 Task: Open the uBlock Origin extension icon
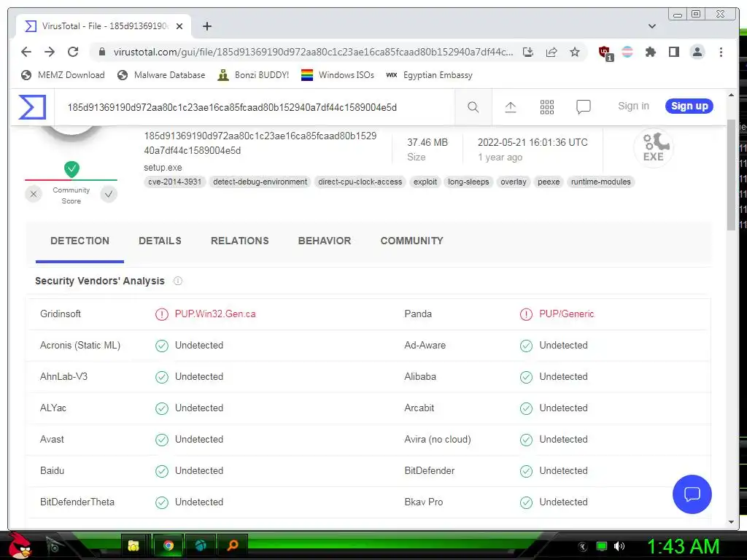pyautogui.click(x=605, y=52)
